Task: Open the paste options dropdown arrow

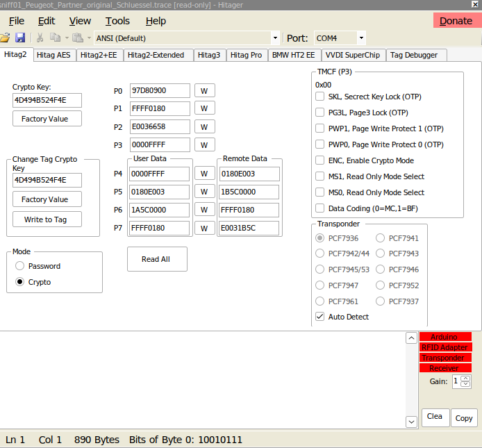Action: coord(88,38)
